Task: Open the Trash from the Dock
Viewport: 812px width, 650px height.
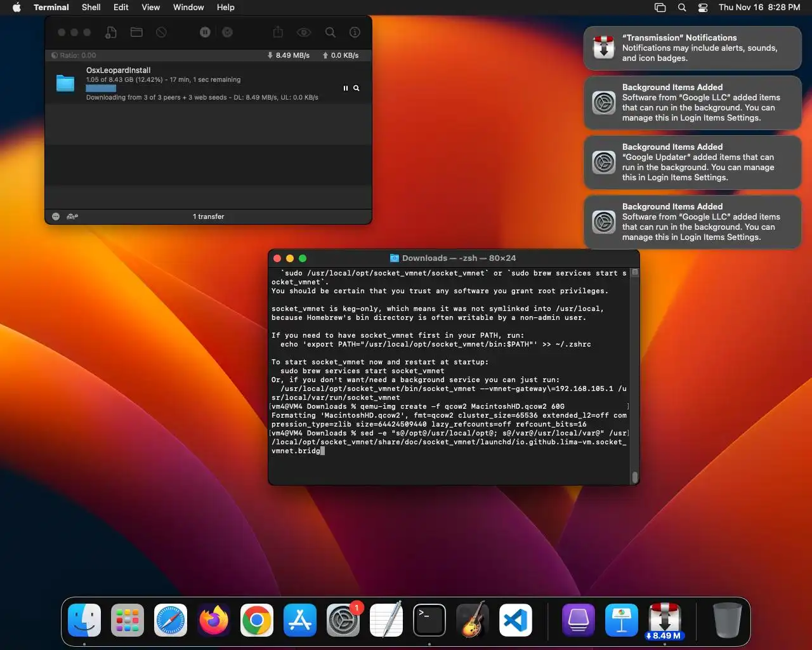Action: pyautogui.click(x=727, y=620)
